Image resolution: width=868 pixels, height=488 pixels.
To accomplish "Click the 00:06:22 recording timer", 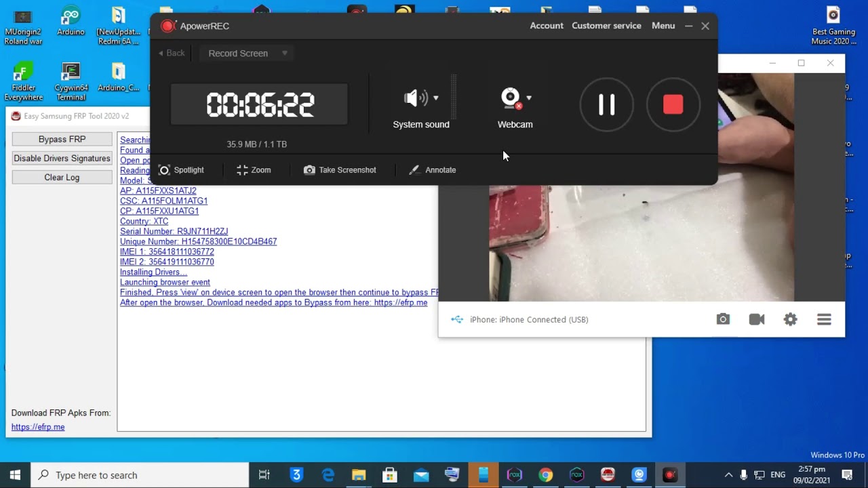I will coord(260,104).
